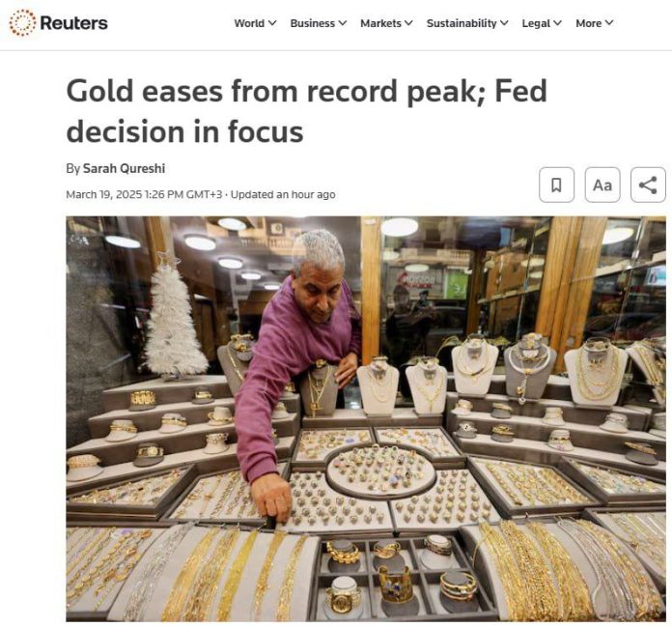
Task: Click the article headline text
Action: click(306, 111)
